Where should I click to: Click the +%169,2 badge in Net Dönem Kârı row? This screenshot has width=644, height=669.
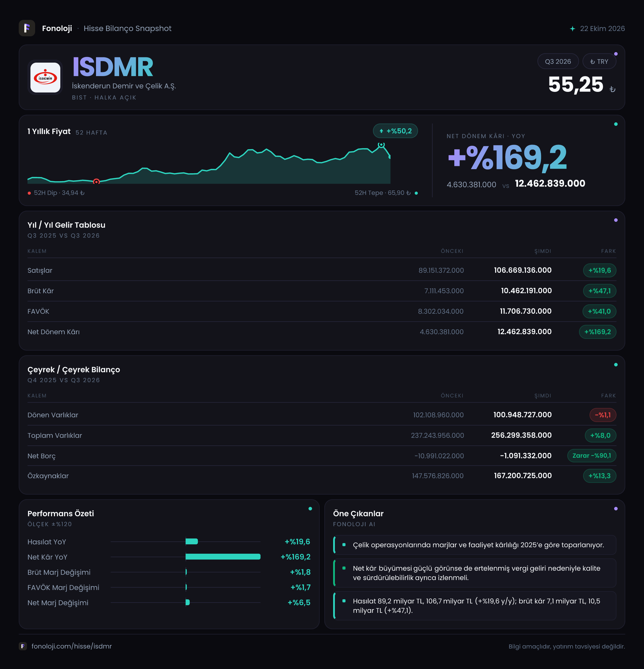(x=597, y=332)
